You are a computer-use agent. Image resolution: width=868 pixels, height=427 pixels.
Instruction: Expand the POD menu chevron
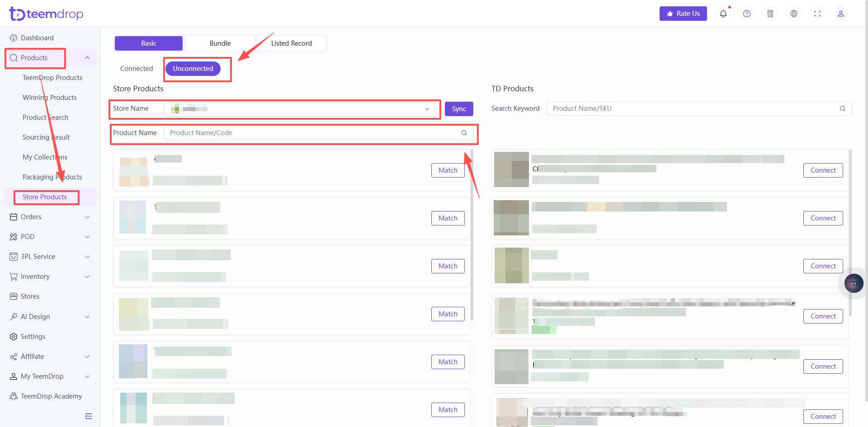pyautogui.click(x=87, y=237)
